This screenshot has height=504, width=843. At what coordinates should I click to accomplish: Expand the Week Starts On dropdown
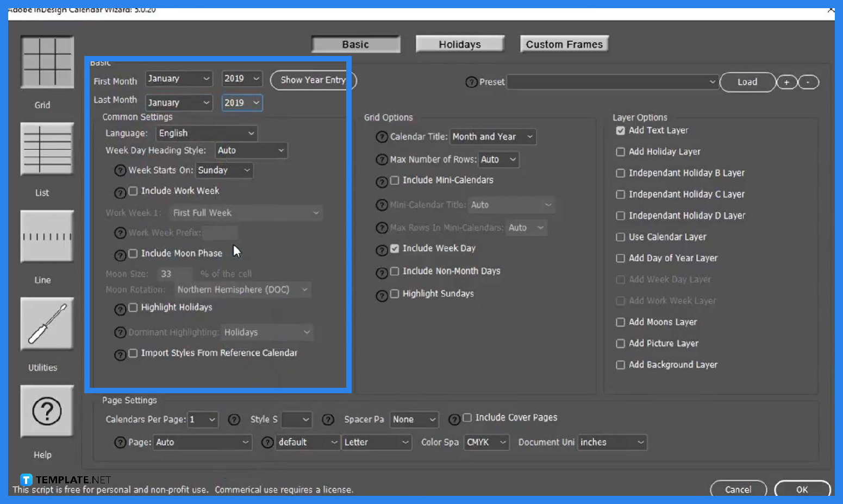pyautogui.click(x=223, y=170)
